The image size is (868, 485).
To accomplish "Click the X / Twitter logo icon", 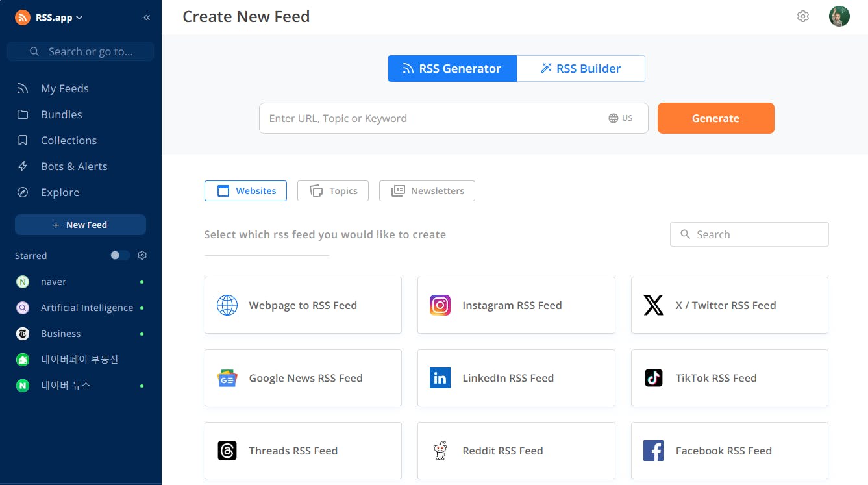I will coord(653,305).
